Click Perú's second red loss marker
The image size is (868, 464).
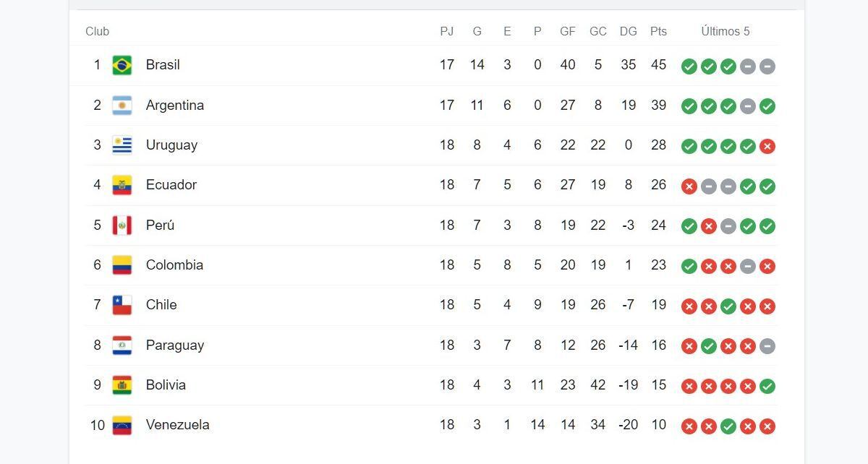tap(709, 225)
